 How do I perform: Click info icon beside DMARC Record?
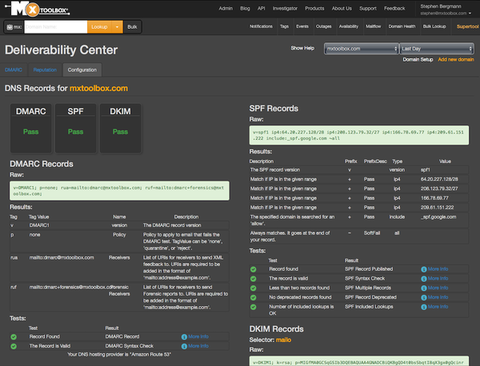pos(184,337)
